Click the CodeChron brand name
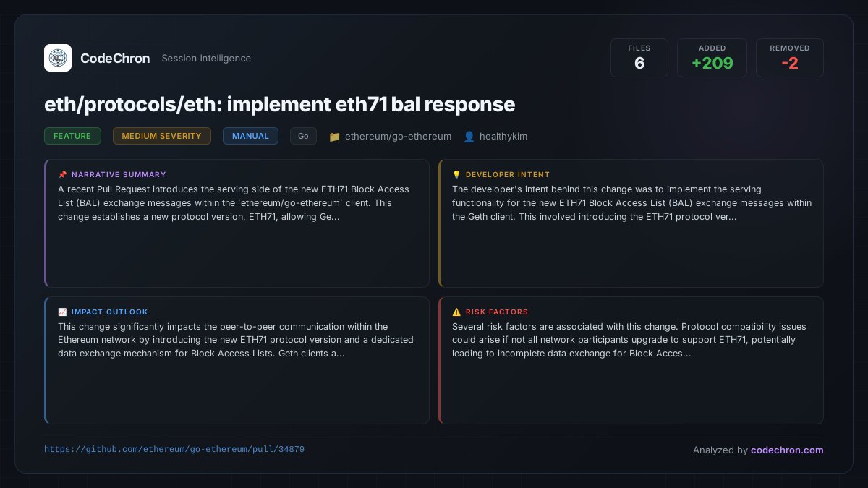The height and width of the screenshot is (488, 868). pyautogui.click(x=115, y=59)
